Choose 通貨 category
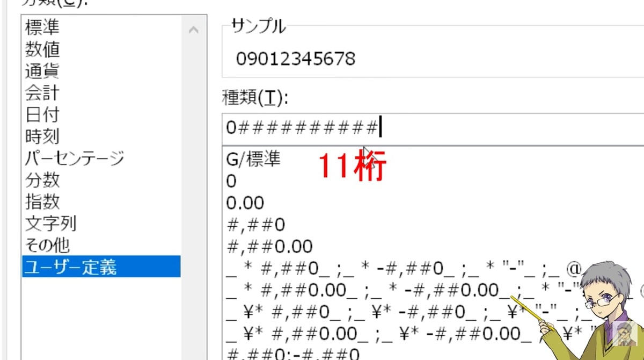 42,71
